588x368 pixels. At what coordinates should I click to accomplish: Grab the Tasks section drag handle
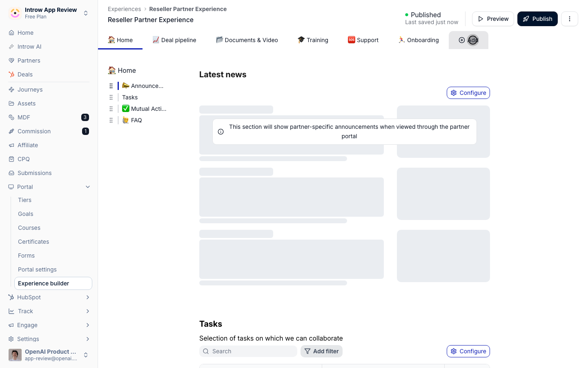click(x=111, y=97)
